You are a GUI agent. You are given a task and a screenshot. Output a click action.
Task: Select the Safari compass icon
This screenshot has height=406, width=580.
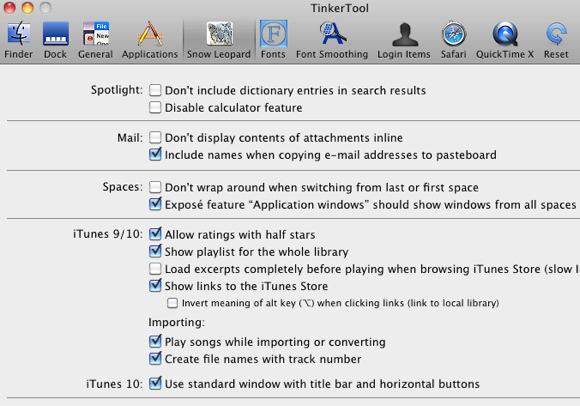453,34
